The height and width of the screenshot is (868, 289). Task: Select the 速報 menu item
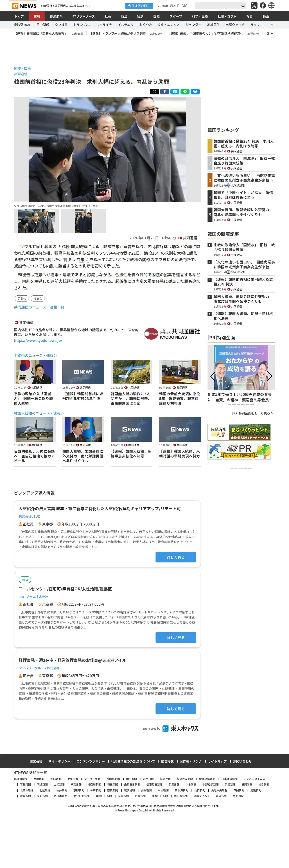click(x=37, y=16)
